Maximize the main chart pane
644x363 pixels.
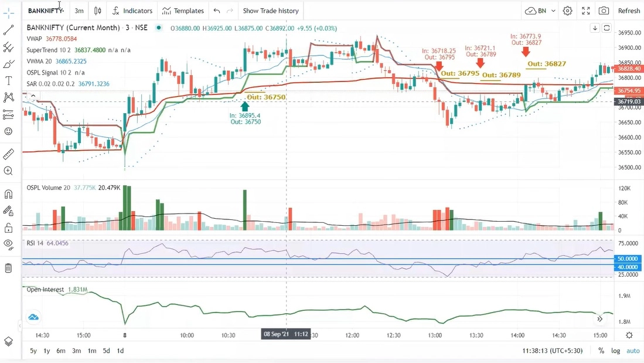point(606,28)
